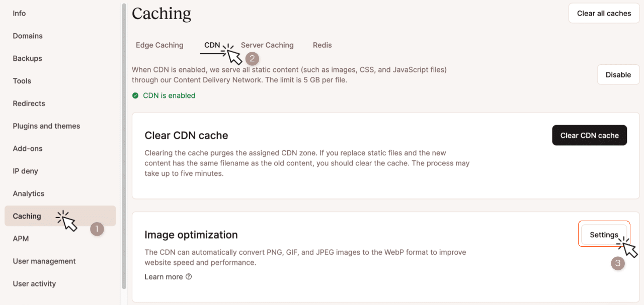Go to the Backups section
Viewport: 644px width, 305px height.
(27, 58)
